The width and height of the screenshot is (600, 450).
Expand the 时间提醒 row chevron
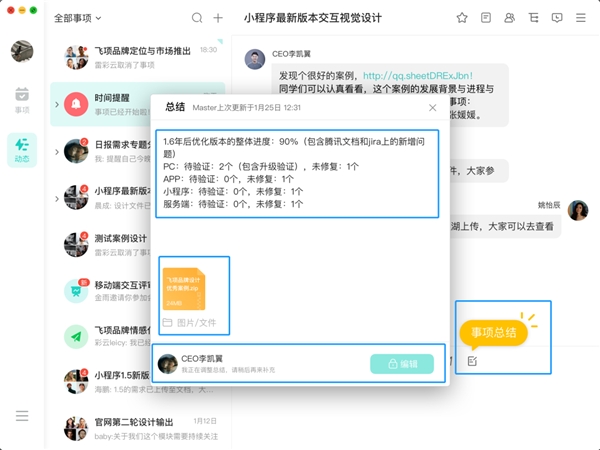pos(57,104)
